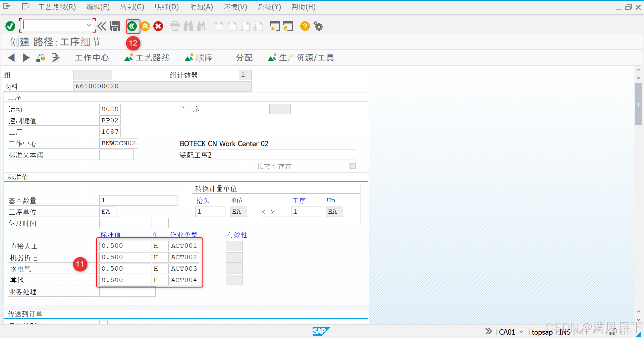Open the command field dropdown

(x=89, y=25)
